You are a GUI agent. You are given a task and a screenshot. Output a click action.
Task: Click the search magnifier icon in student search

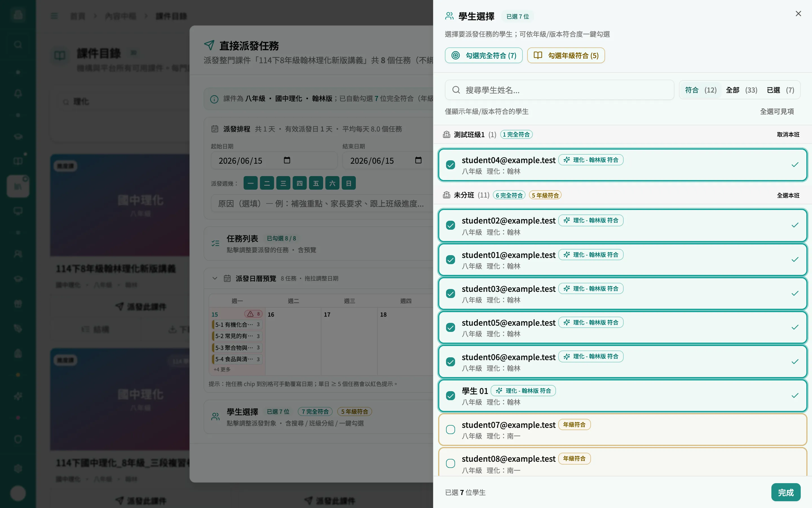click(456, 90)
